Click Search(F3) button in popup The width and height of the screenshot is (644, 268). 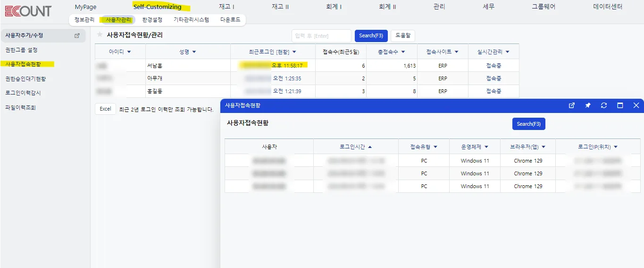(x=528, y=124)
